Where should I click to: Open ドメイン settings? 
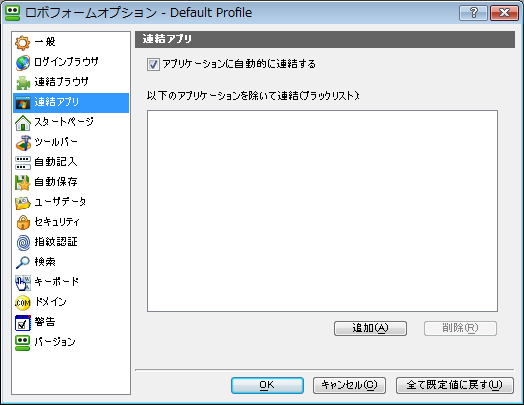point(50,302)
